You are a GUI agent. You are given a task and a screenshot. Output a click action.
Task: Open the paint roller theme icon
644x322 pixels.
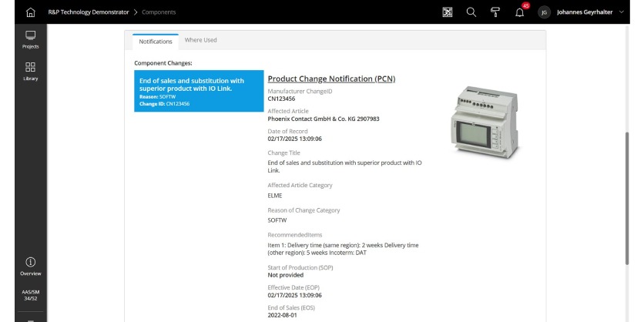coord(495,12)
